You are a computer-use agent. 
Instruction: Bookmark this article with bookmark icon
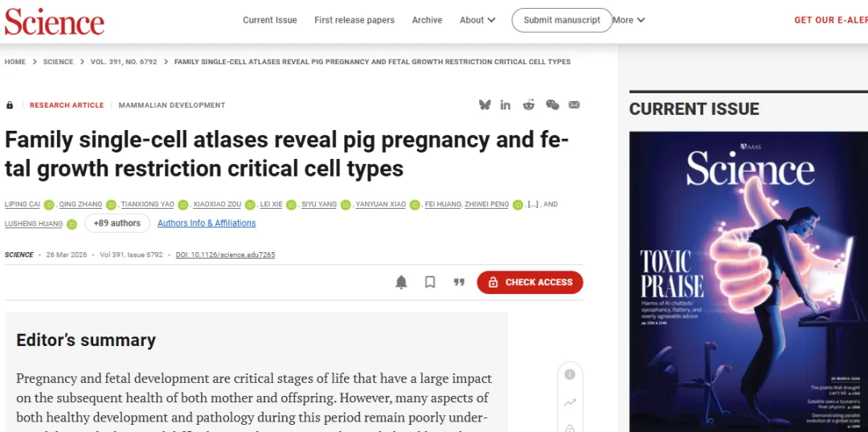tap(430, 282)
